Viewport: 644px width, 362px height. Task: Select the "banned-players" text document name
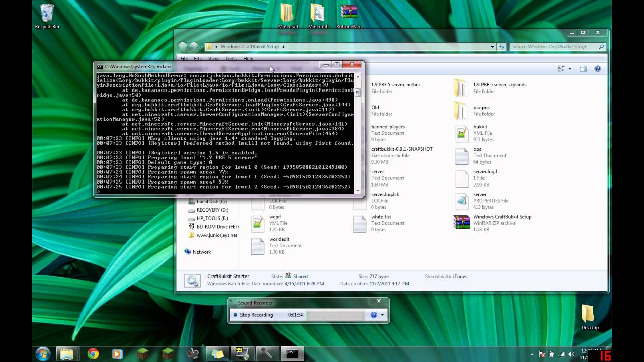point(388,127)
